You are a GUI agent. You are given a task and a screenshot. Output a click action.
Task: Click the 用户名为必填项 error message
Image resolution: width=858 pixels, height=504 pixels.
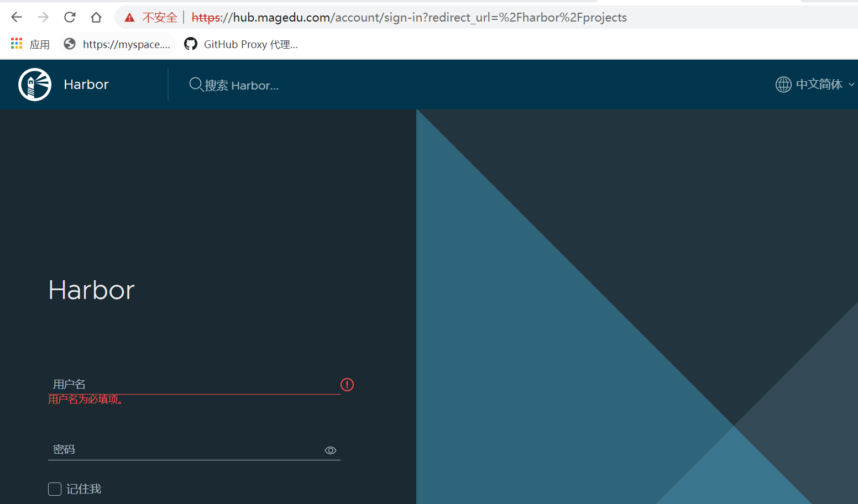tap(86, 400)
